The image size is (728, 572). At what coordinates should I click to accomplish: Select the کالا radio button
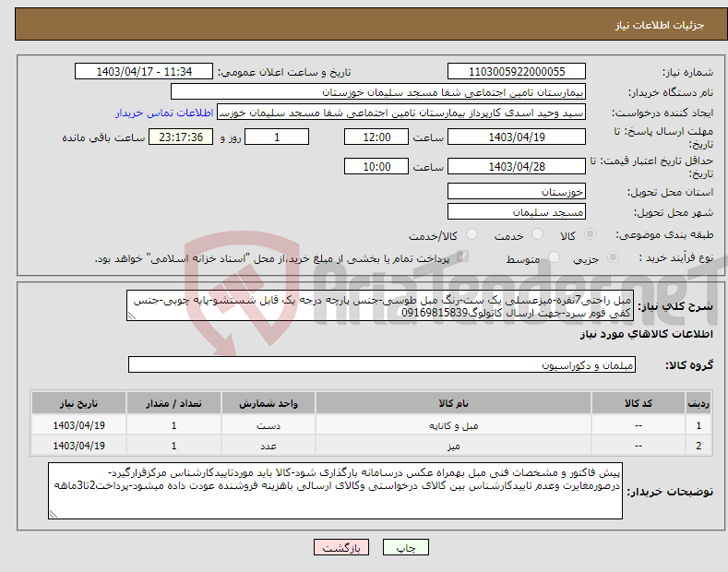590,234
